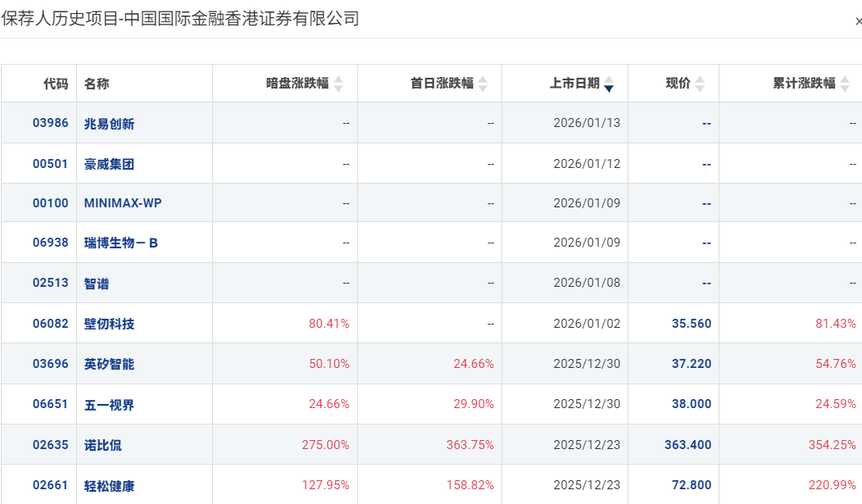Open stock code 06651
Screen dimensions: 862x504
[x=51, y=404]
